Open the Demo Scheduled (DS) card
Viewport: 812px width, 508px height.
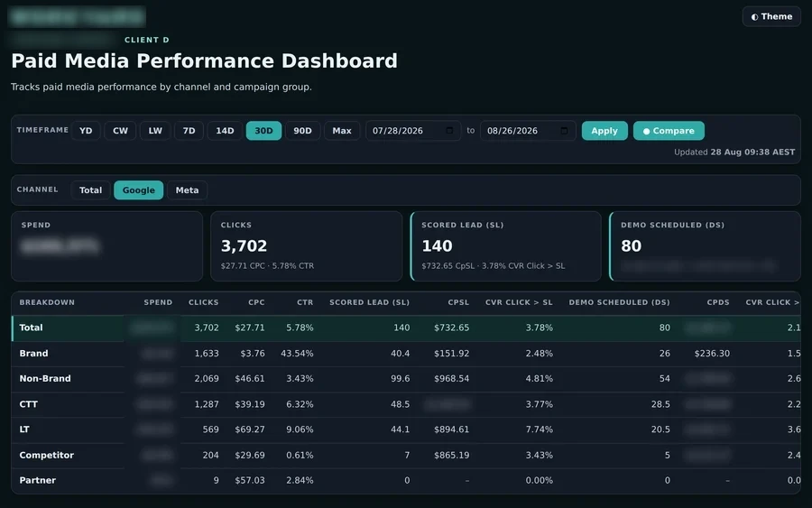705,246
